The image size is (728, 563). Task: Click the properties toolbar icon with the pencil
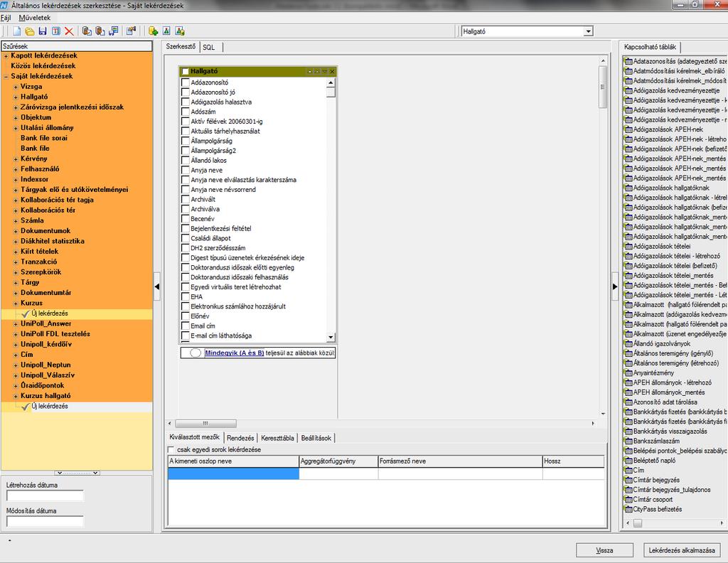132,31
